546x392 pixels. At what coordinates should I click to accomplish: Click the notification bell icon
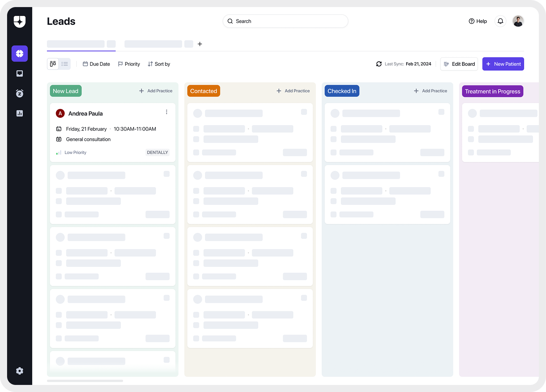point(500,21)
